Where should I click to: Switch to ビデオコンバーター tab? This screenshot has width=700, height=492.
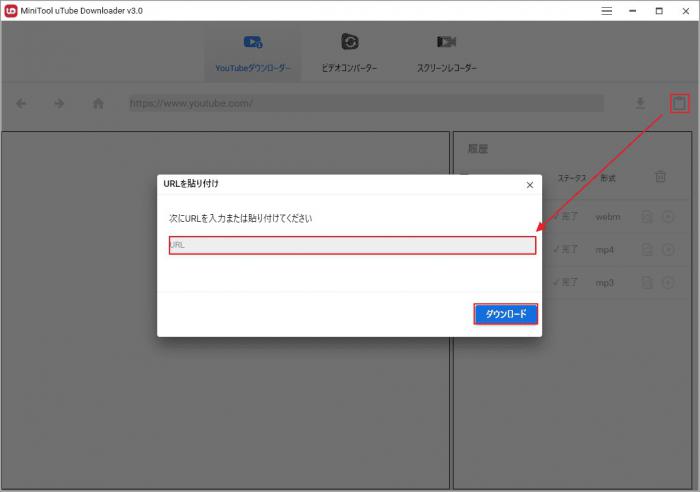click(350, 54)
